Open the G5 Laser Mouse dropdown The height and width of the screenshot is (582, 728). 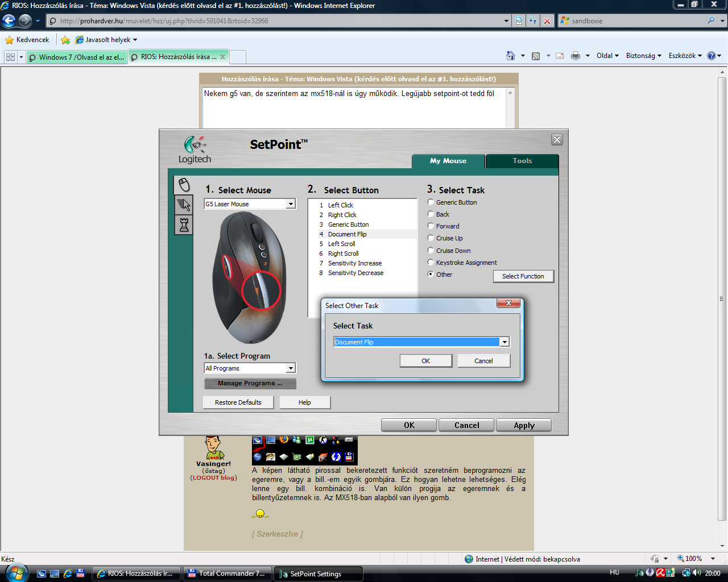(x=291, y=204)
